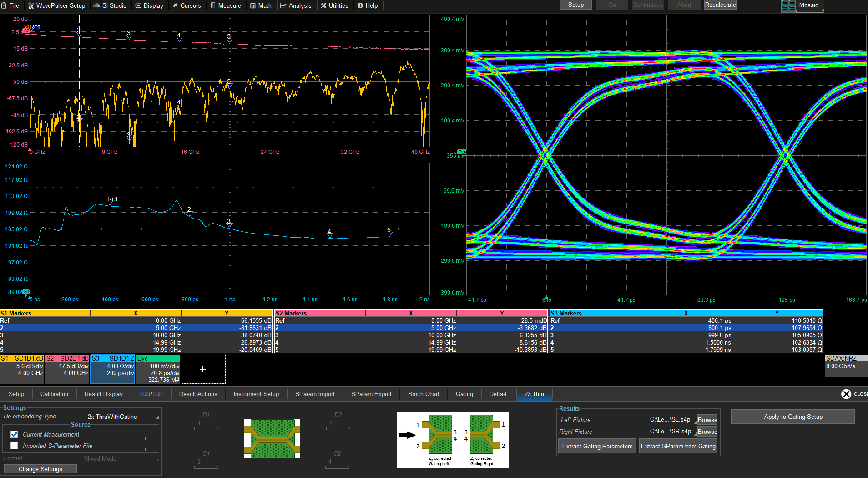Browse for the Left Fixture file
Image resolution: width=868 pixels, height=478 pixels.
point(707,420)
